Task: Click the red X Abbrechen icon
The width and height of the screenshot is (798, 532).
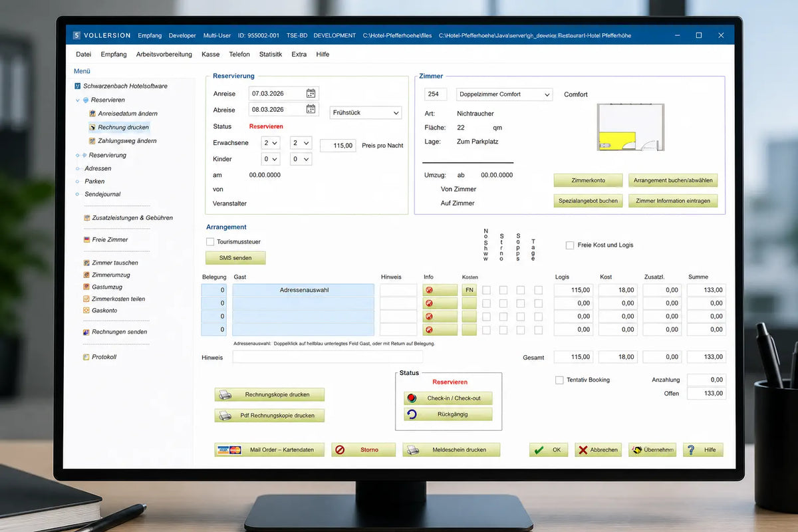Action: point(583,450)
